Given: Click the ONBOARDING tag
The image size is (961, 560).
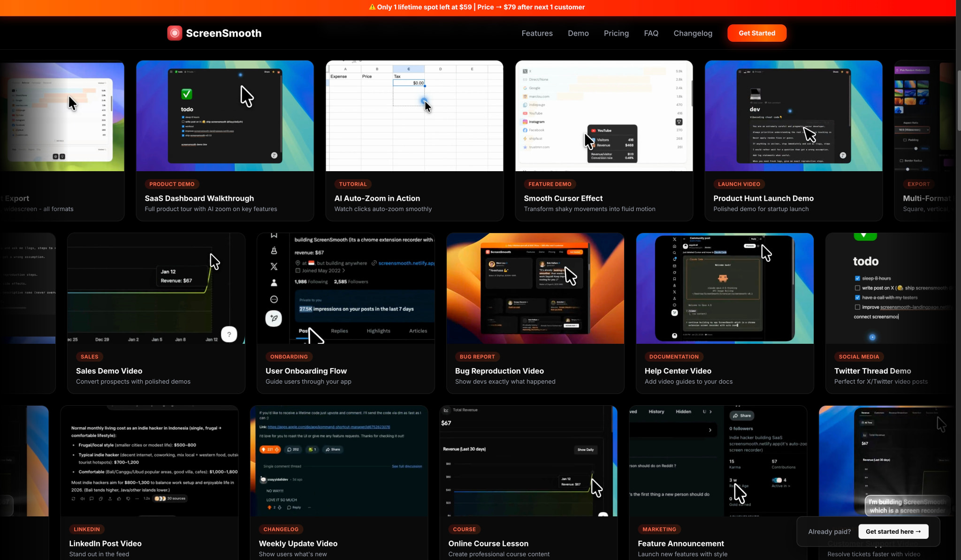Looking at the screenshot, I should (289, 356).
